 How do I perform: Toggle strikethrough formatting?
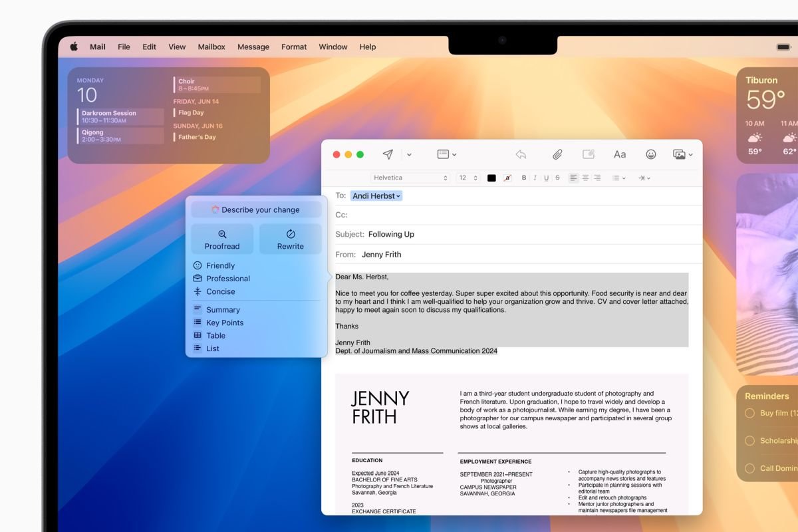[557, 178]
